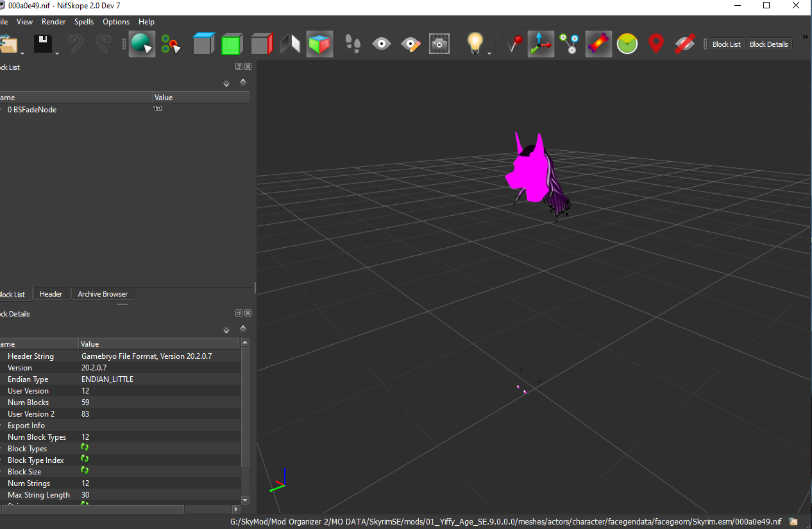Image resolution: width=812 pixels, height=529 pixels.
Task: Toggle lighting with the light bulb icon
Action: click(474, 43)
